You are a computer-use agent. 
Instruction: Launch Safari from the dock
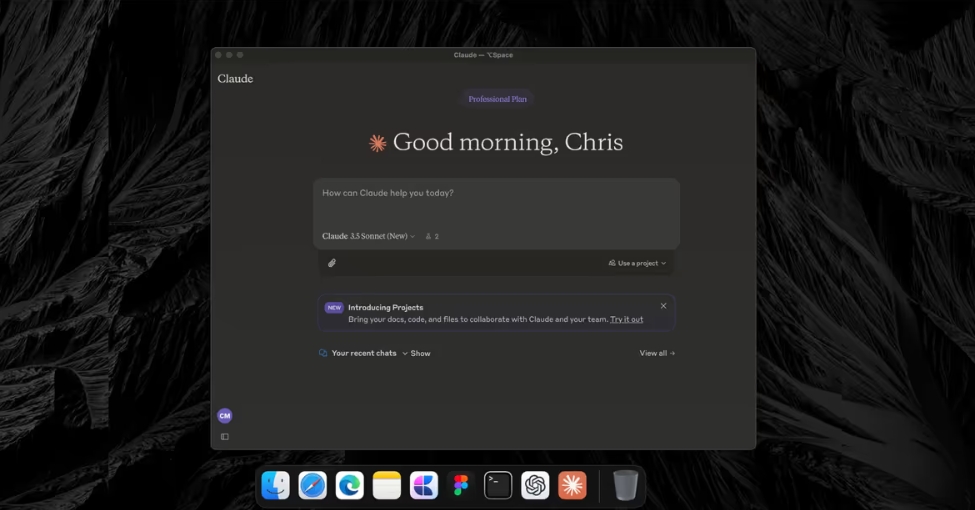pyautogui.click(x=312, y=485)
